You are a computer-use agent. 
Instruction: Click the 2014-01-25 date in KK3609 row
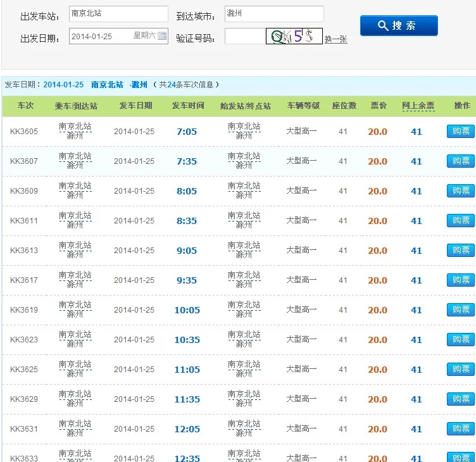click(x=134, y=191)
